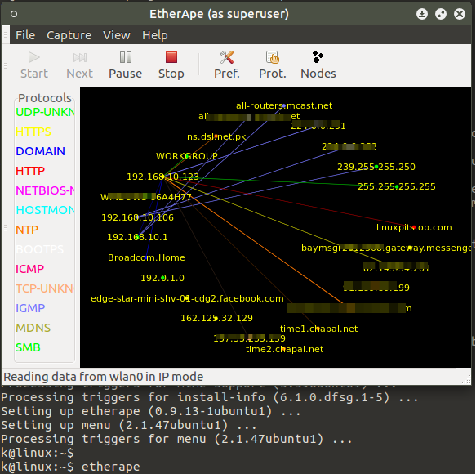The image size is (476, 474).
Task: Click terminal line 'Setting up menu (2.1.47ubuntu1)'
Action: [x=129, y=425]
